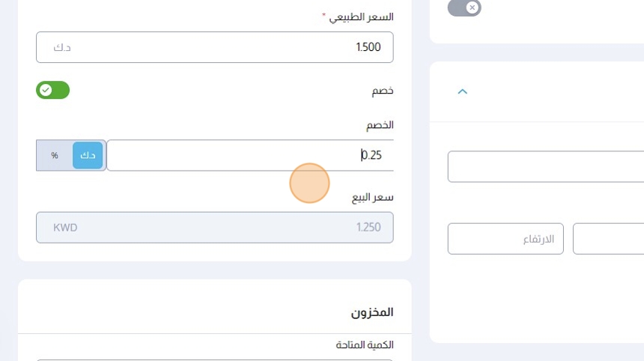Select the د.ك discount type button
The image size is (644, 361).
88,156
